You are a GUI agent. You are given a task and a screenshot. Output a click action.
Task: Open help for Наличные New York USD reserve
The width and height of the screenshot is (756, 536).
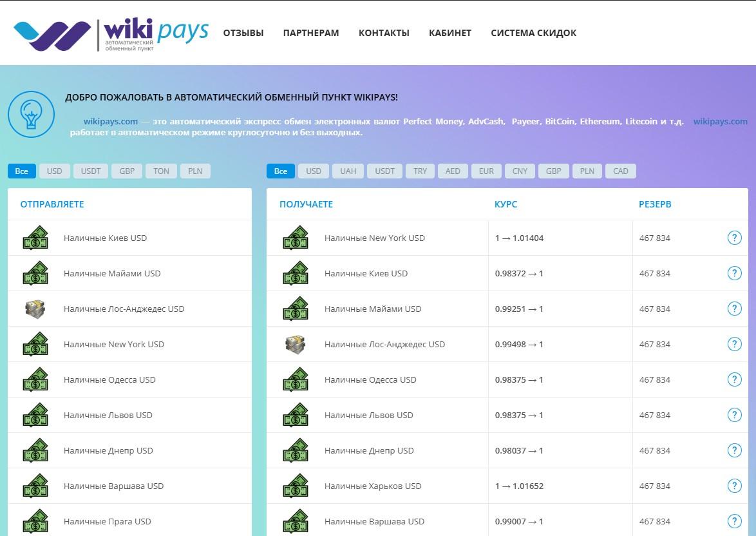point(734,238)
